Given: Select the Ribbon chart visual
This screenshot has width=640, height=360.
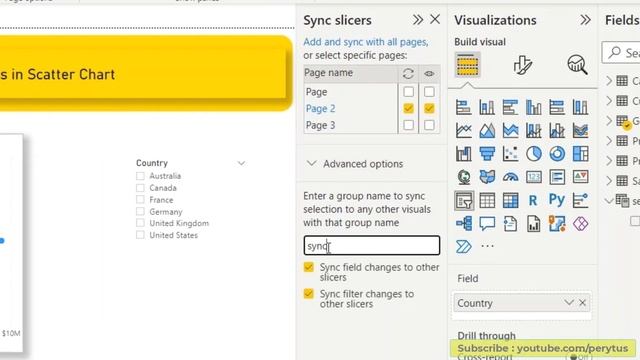Looking at the screenshot, I should (580, 131).
